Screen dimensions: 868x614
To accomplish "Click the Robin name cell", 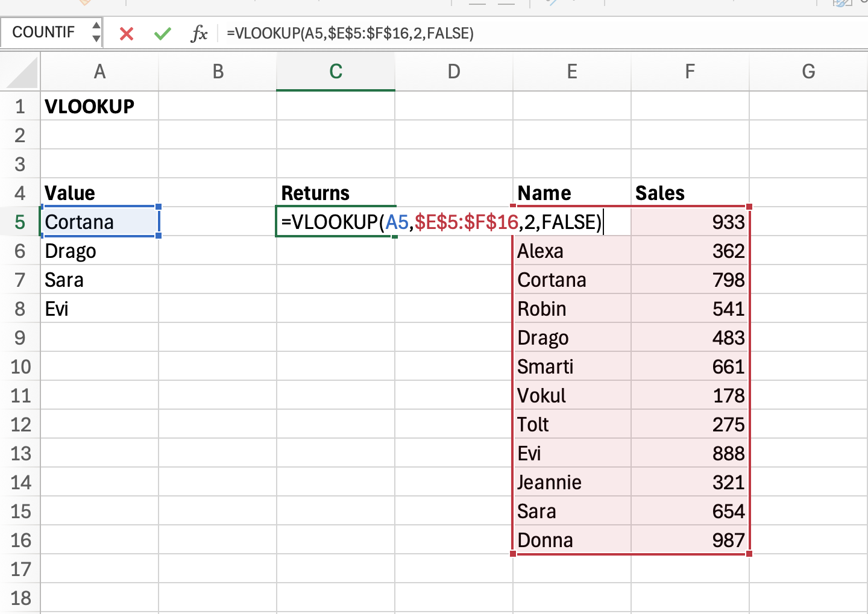I will (572, 309).
